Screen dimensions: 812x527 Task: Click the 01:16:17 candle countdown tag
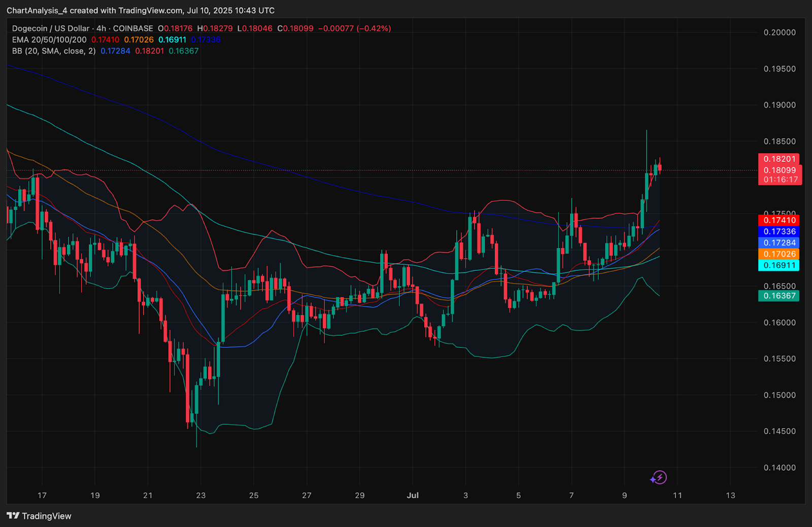pos(780,180)
